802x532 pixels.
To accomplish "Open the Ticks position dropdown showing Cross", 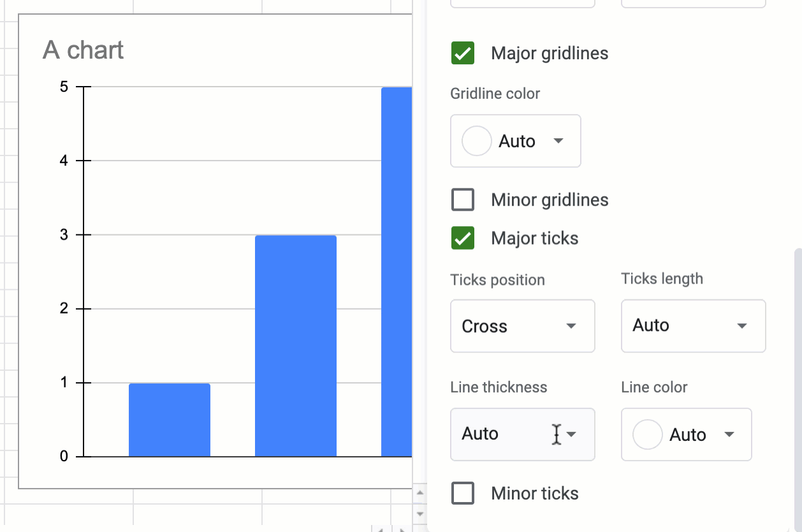I will coord(522,326).
